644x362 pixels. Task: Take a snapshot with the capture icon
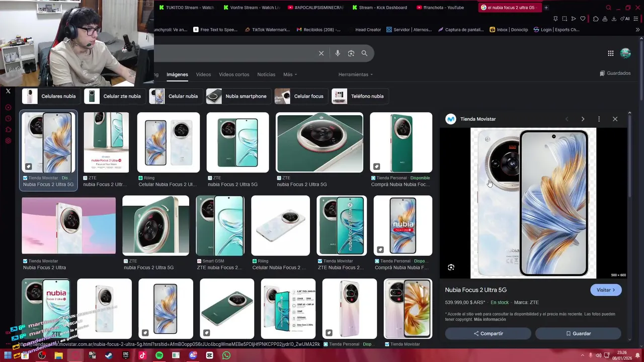point(565,19)
